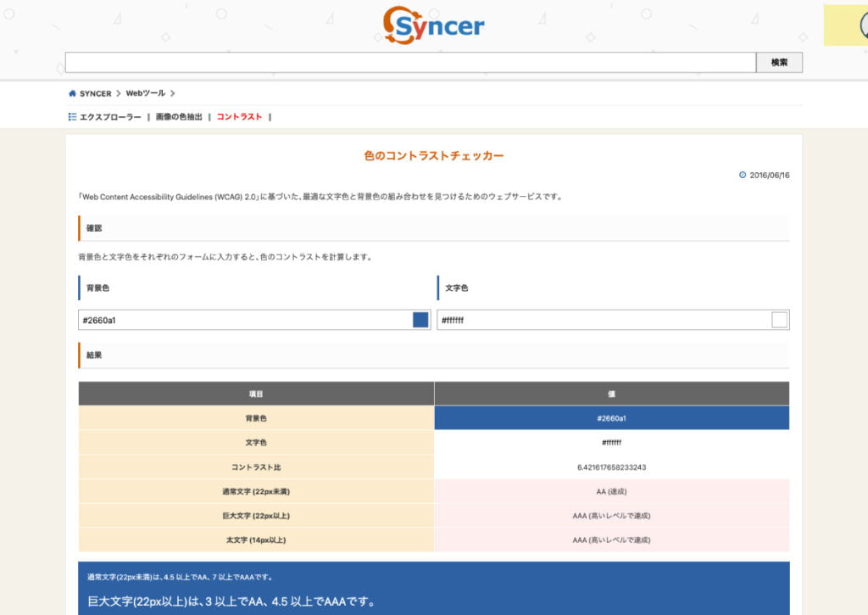This screenshot has width=868, height=615.
Task: Open the Webツール breadcrumb link
Action: coord(145,93)
